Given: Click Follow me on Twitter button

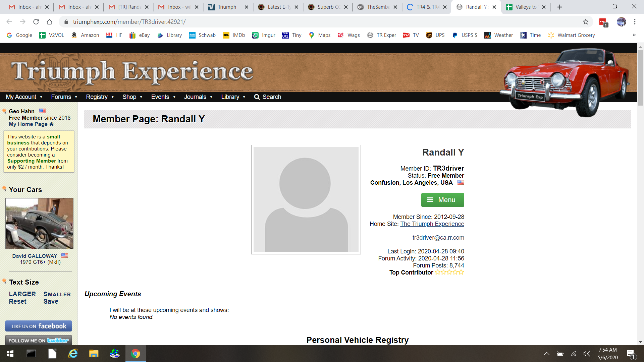Looking at the screenshot, I should coord(39,340).
